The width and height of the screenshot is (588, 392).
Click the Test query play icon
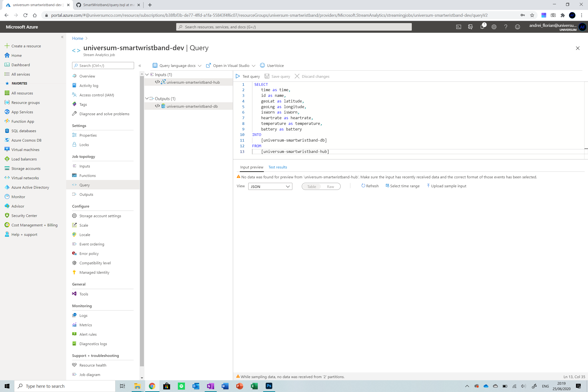point(238,76)
